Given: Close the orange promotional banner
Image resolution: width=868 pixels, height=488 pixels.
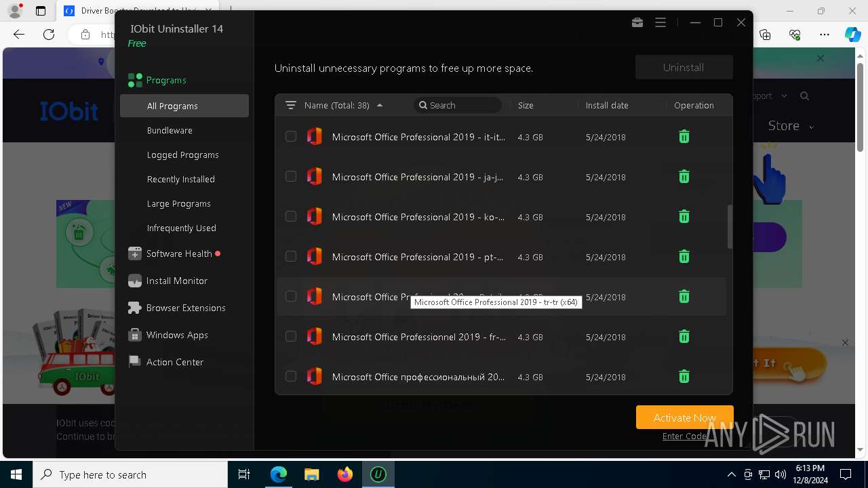Looking at the screenshot, I should pos(845,343).
